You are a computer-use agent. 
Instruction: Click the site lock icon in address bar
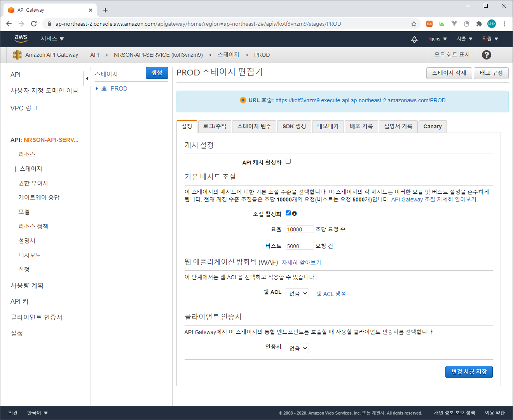(49, 24)
